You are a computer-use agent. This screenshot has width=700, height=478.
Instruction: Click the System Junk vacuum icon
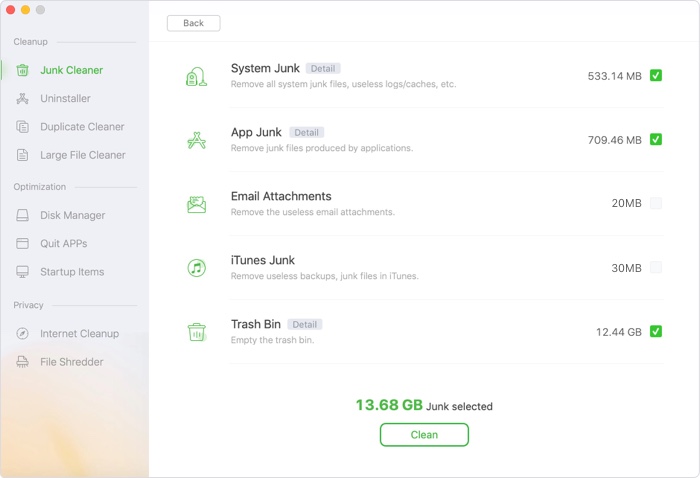[x=196, y=76]
